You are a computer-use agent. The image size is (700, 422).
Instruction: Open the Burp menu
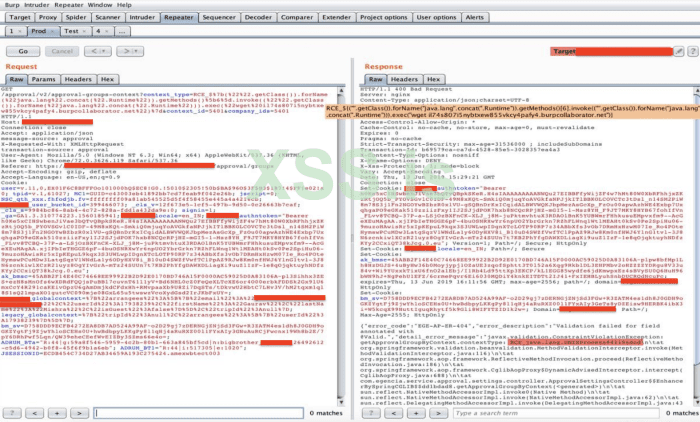12,4
